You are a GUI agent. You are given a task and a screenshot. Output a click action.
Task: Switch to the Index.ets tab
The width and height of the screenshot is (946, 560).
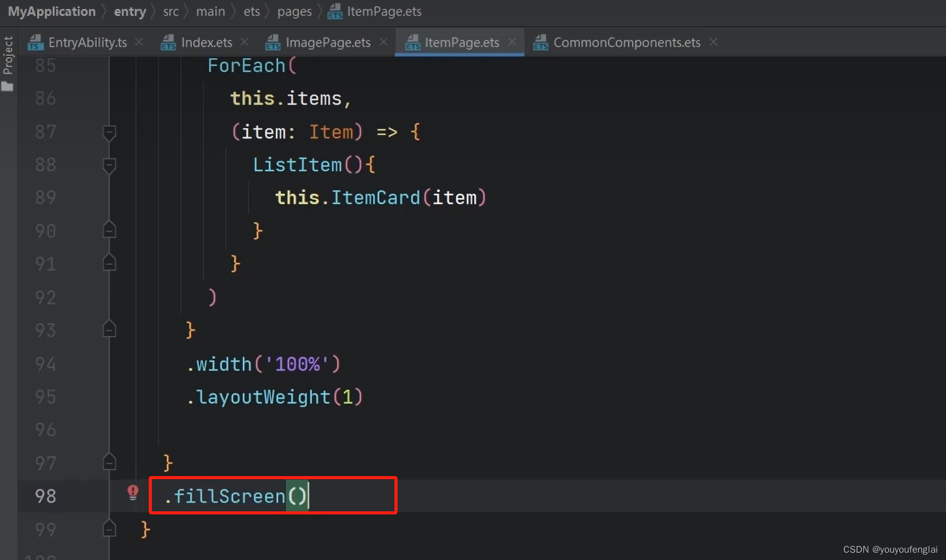pos(206,42)
